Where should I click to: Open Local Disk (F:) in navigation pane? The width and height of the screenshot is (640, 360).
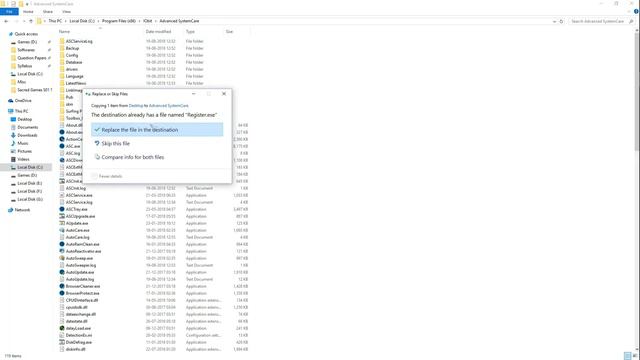pos(29,191)
